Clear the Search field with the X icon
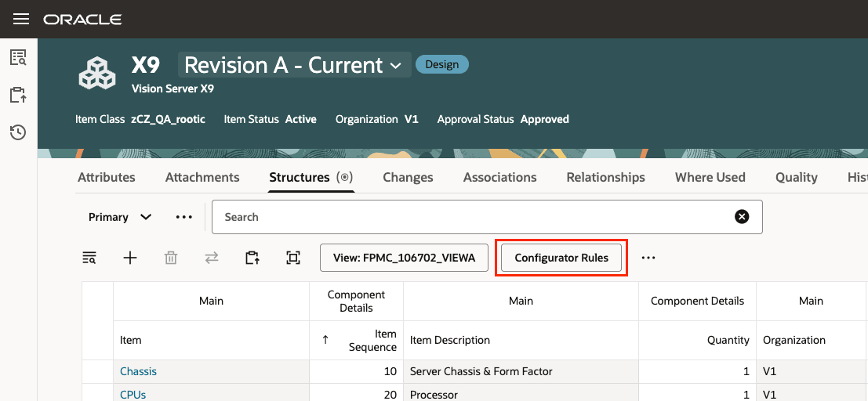This screenshot has height=401, width=868. coord(742,217)
